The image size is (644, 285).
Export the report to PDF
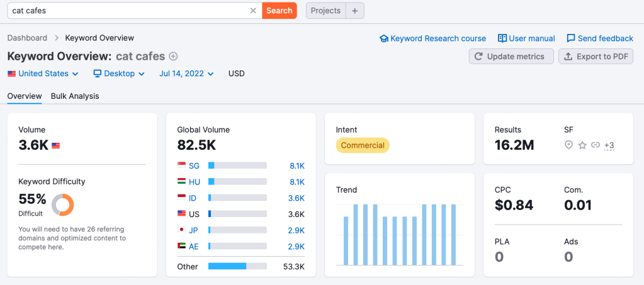[x=596, y=57]
